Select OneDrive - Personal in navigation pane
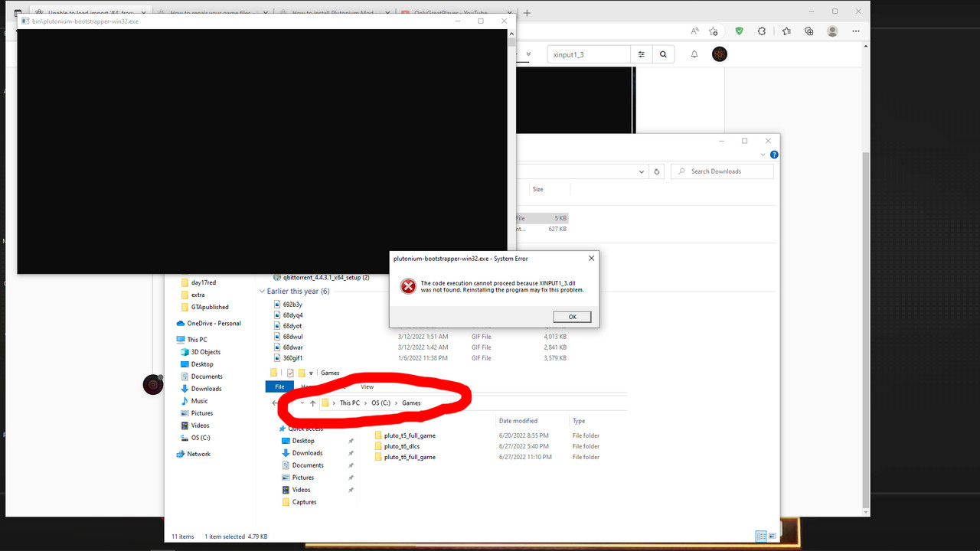Image resolution: width=980 pixels, height=551 pixels. coord(208,323)
